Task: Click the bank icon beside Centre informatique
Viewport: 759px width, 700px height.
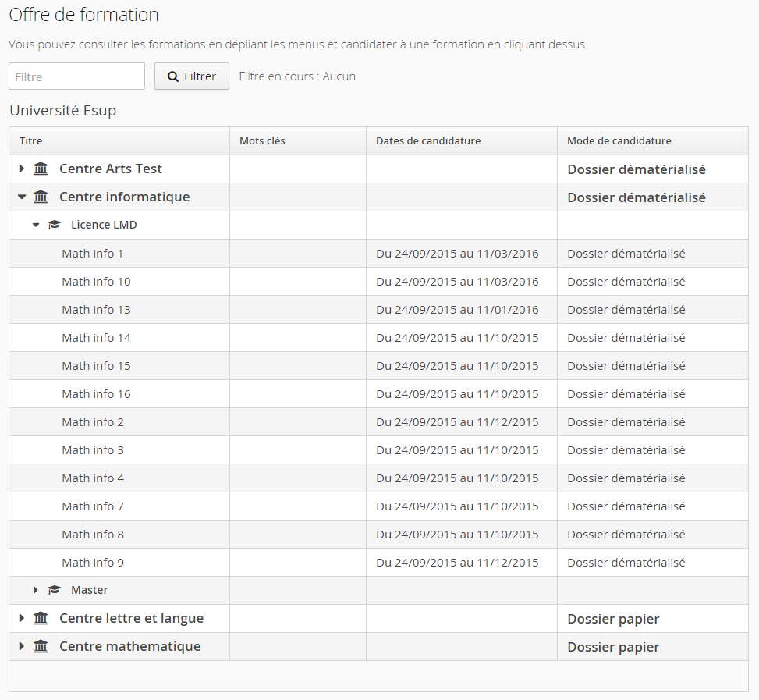Action: (41, 197)
